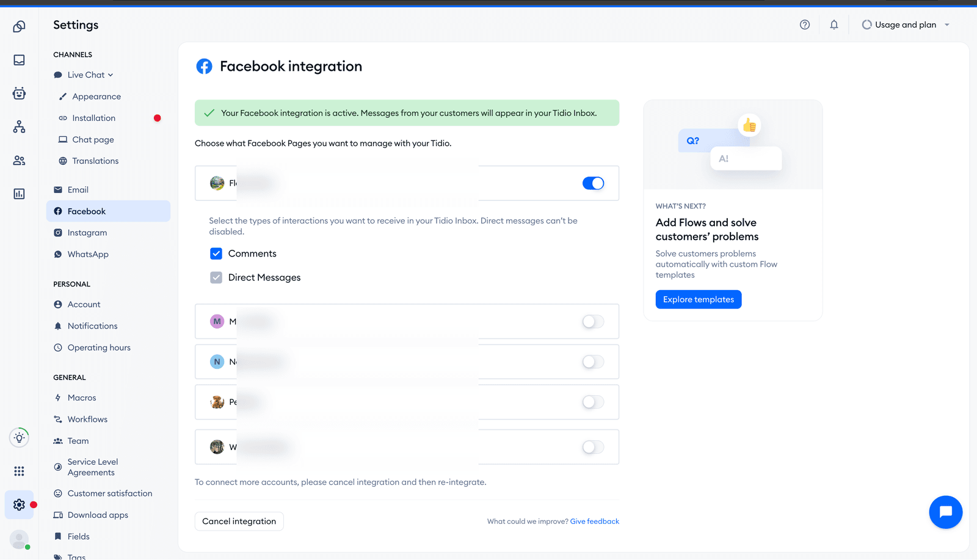Click the Pe page avatar thumbnail
The height and width of the screenshot is (560, 977).
point(217,402)
